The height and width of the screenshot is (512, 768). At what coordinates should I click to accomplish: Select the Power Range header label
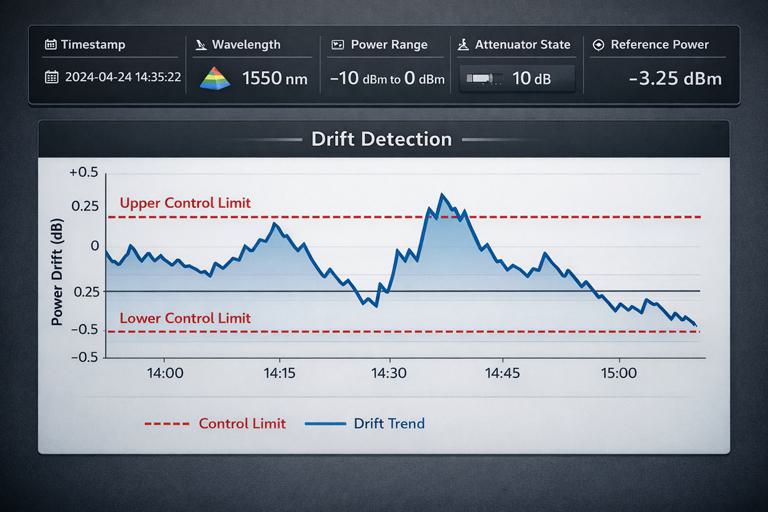click(x=389, y=45)
